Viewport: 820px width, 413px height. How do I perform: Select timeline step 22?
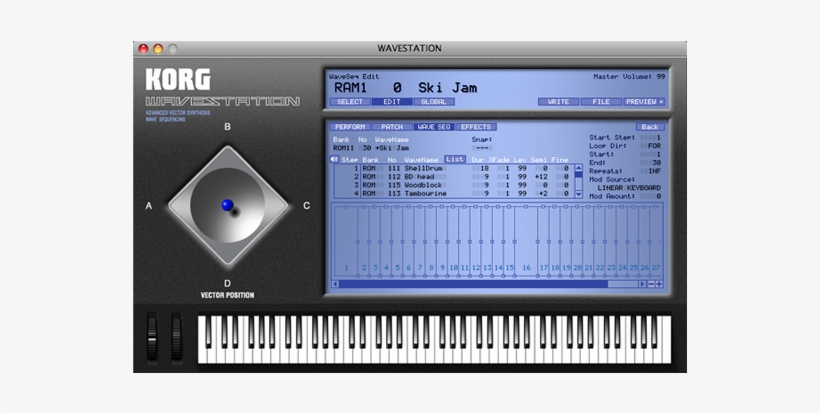(x=600, y=268)
